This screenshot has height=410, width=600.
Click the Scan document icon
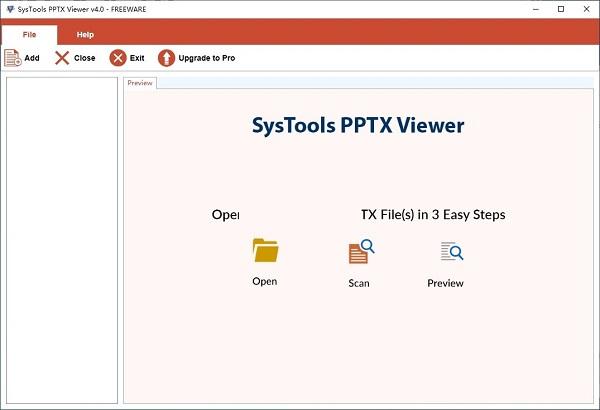[361, 252]
